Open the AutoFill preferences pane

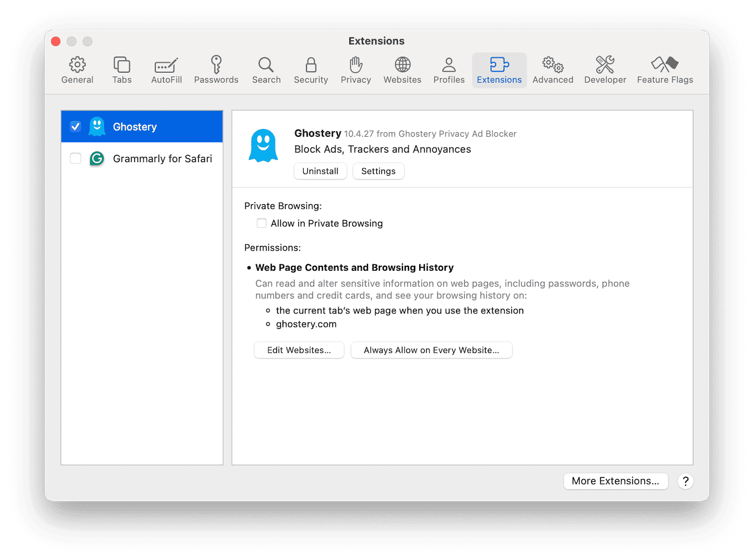point(166,69)
